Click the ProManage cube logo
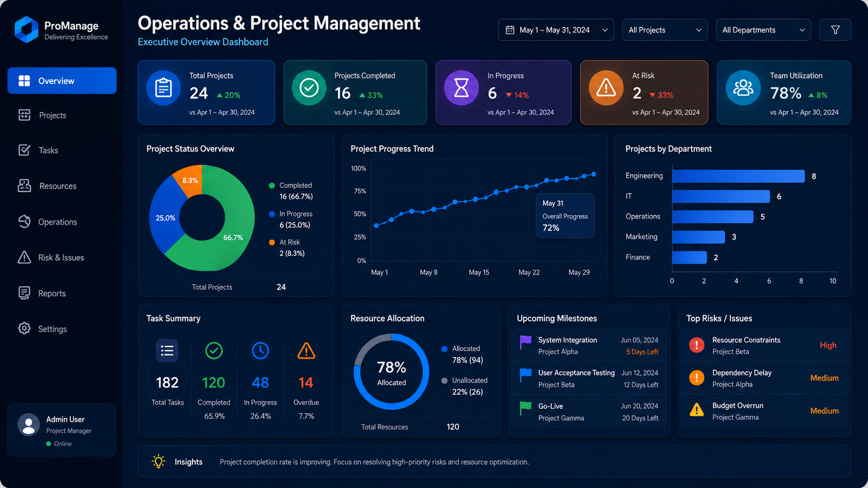 pos(26,29)
